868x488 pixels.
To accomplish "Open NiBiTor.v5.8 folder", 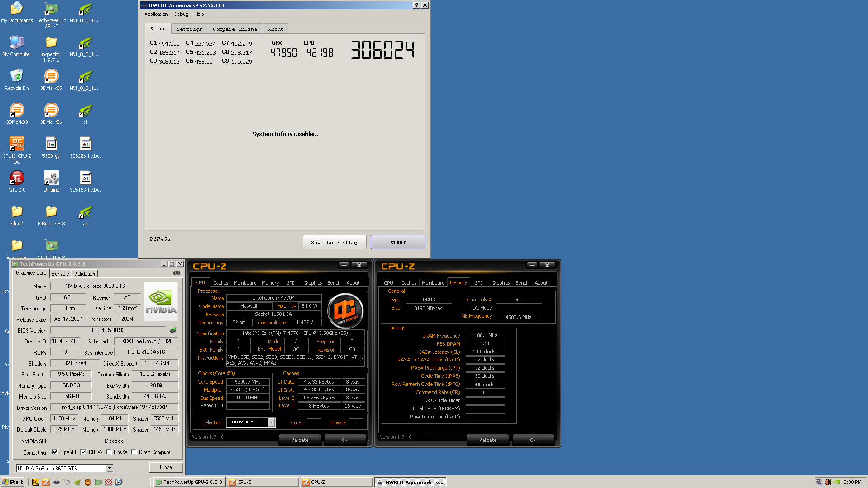I will [x=51, y=216].
